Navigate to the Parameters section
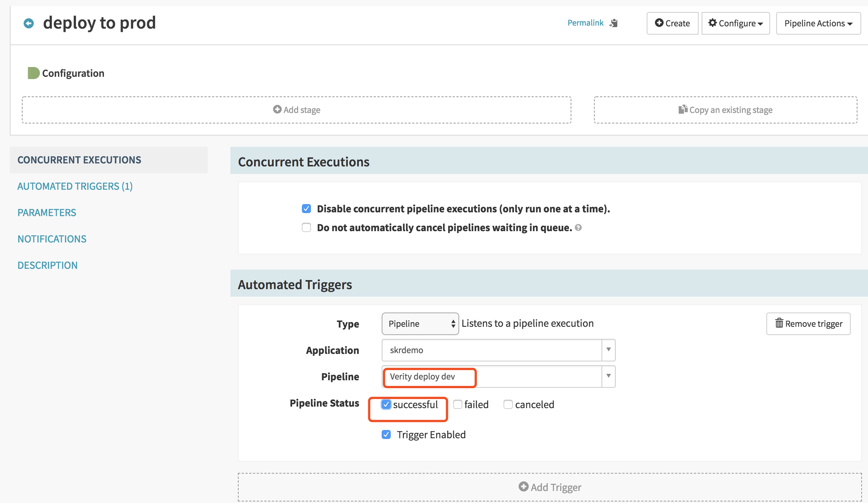Screen dimensions: 868x503 (x=47, y=213)
